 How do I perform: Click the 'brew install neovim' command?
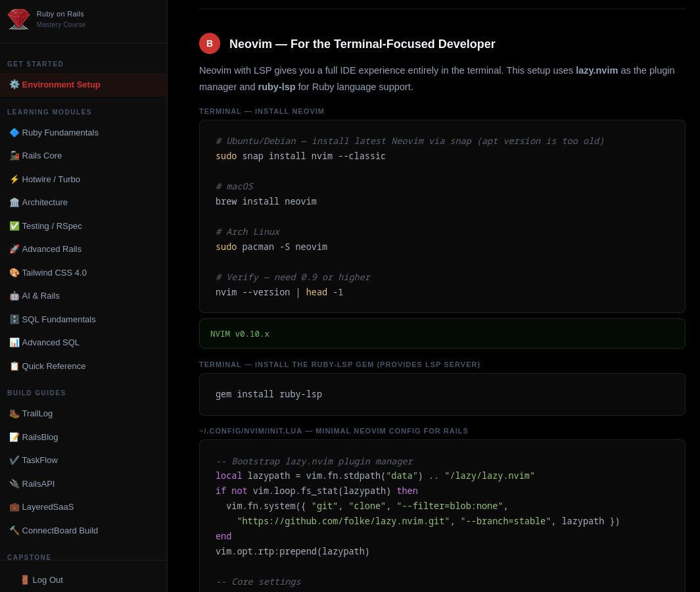click(x=266, y=201)
